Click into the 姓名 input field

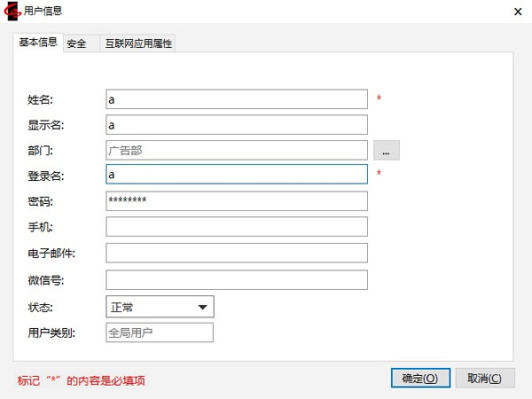tap(236, 98)
